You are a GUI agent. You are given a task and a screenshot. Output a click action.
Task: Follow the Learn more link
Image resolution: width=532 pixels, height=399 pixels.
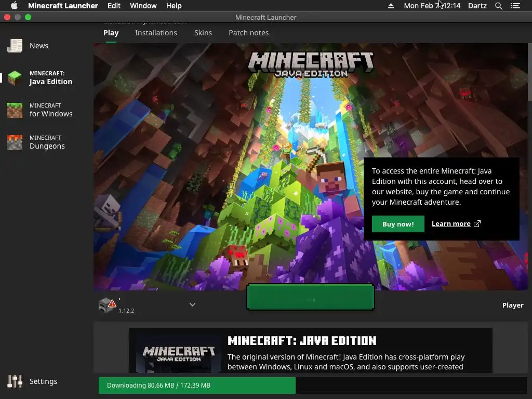451,224
